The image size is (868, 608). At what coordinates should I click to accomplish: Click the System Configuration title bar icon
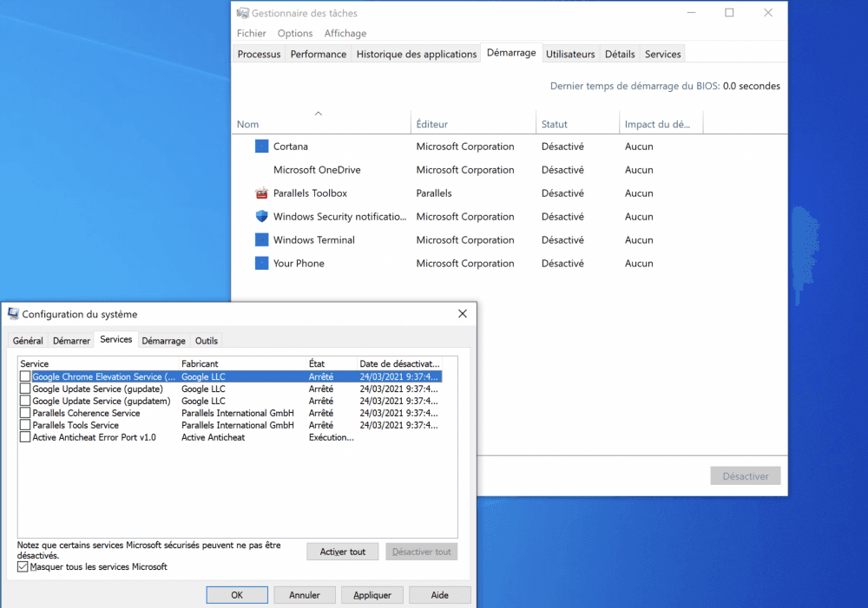(x=13, y=314)
